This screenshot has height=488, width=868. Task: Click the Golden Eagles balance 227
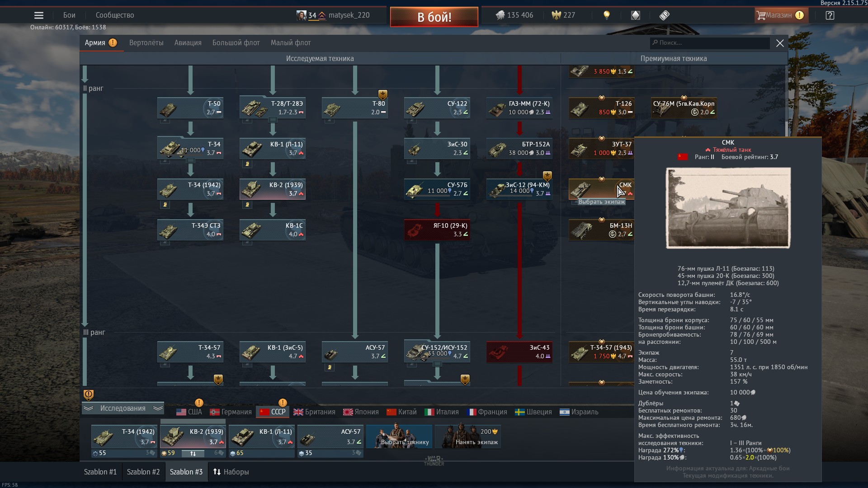(x=563, y=15)
